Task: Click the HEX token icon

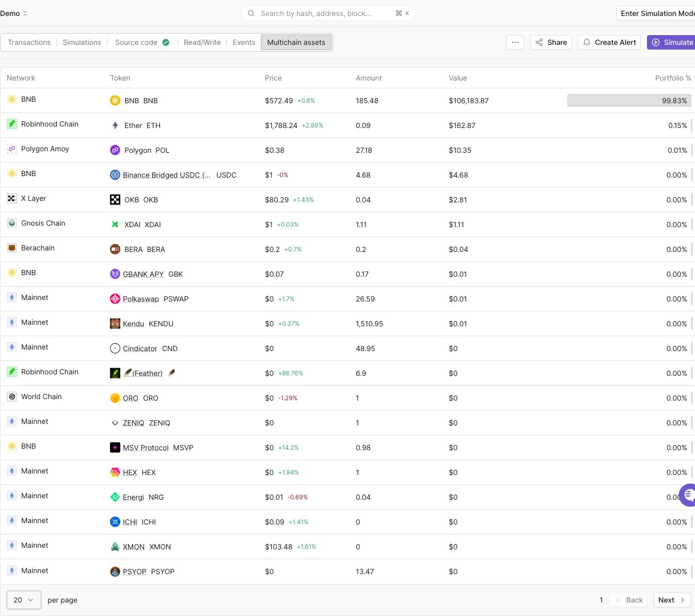Action: 115,472
